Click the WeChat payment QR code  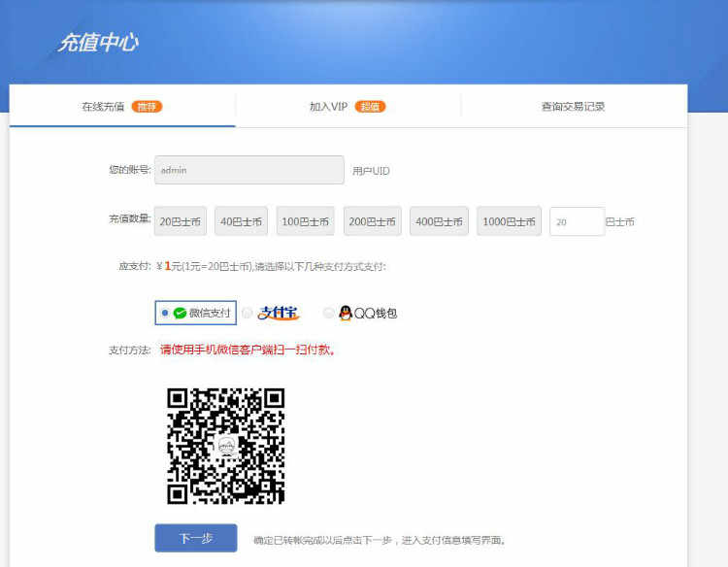pos(225,446)
